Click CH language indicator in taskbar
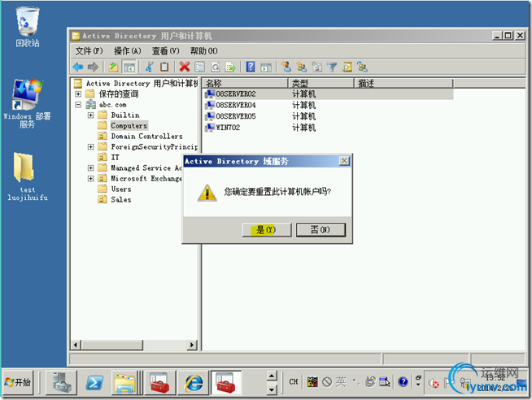This screenshot has height=400, width=532. (x=294, y=382)
